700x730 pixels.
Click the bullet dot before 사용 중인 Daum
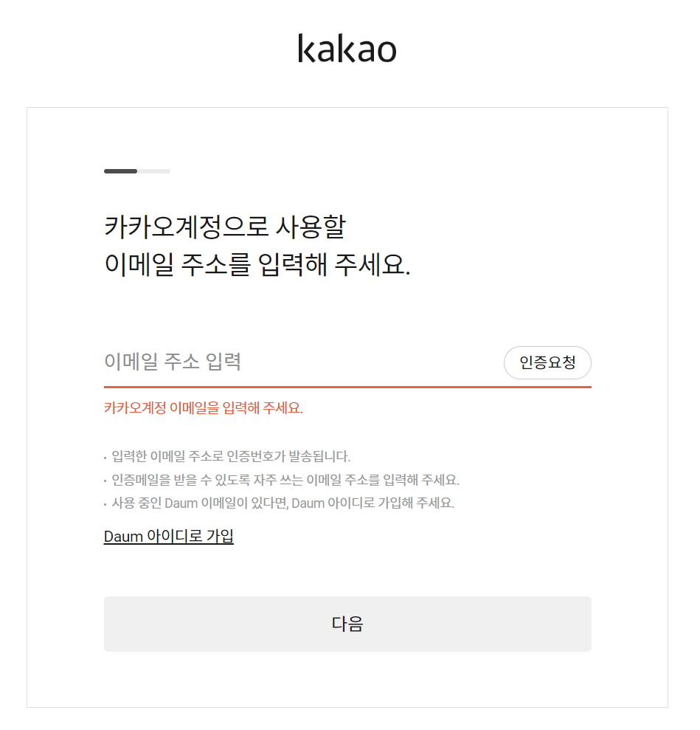pos(105,505)
